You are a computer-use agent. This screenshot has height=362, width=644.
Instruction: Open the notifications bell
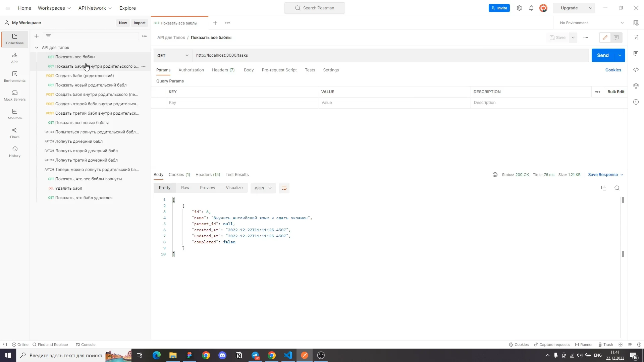coord(531,8)
